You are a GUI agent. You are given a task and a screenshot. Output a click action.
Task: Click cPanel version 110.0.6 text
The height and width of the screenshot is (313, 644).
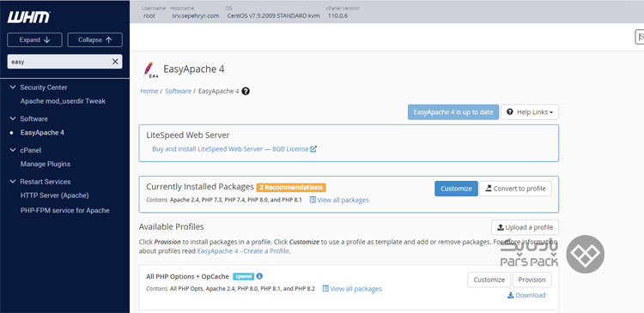(338, 16)
